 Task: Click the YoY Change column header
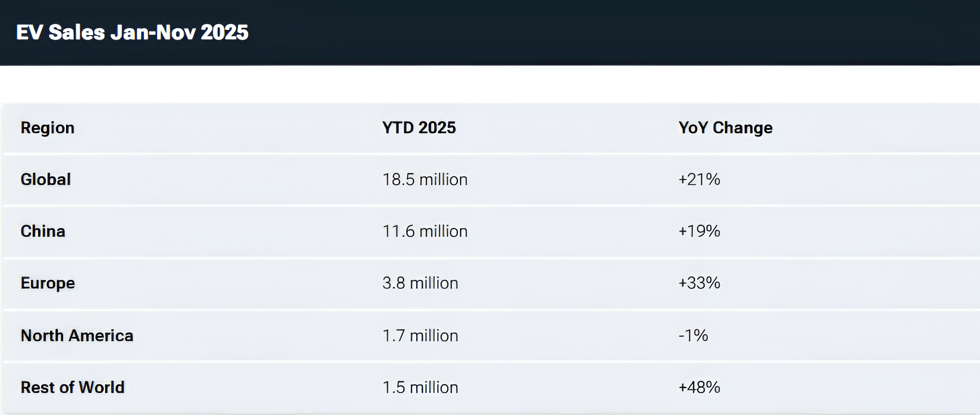tap(725, 128)
